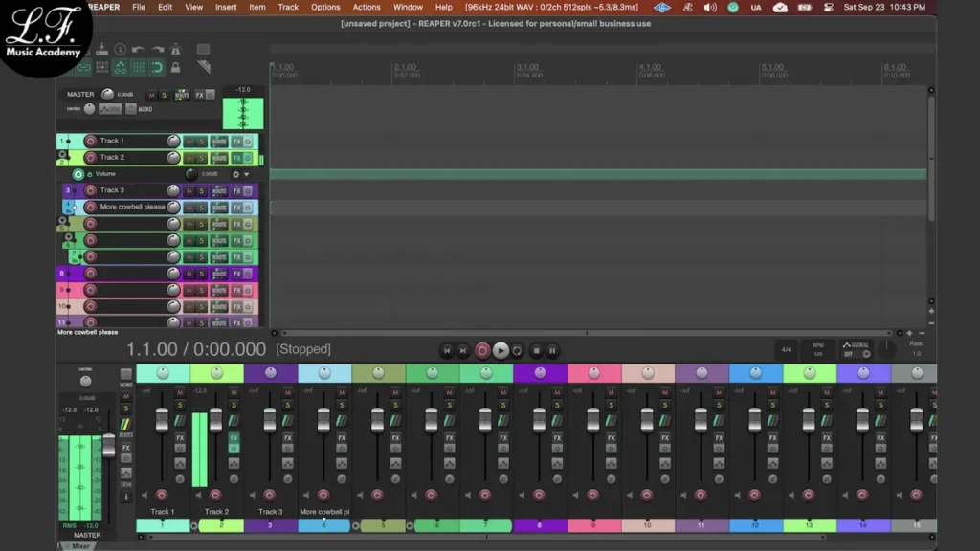Screen dimensions: 980x551
Task: Open project info with the 'i' icon
Action: pyautogui.click(x=120, y=50)
